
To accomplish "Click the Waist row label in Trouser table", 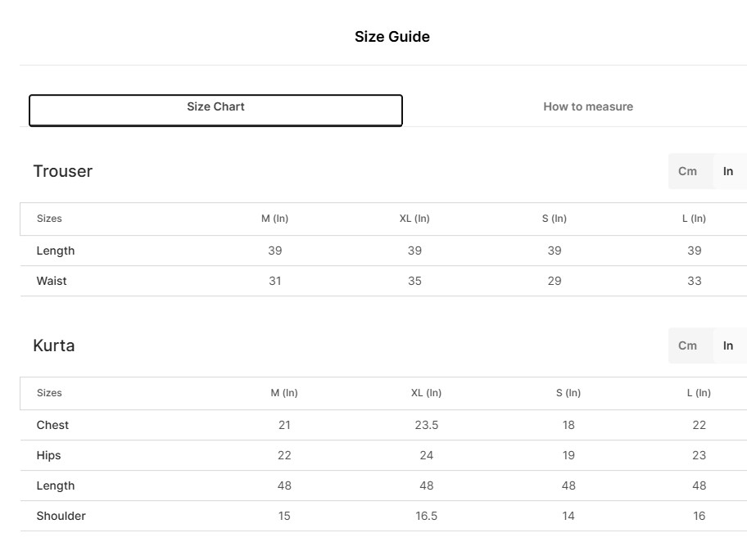I will (x=52, y=281).
